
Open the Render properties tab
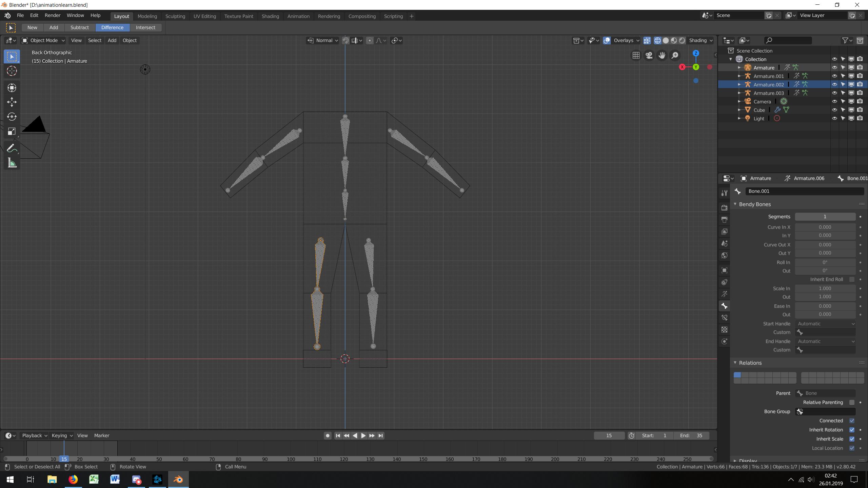click(x=724, y=208)
